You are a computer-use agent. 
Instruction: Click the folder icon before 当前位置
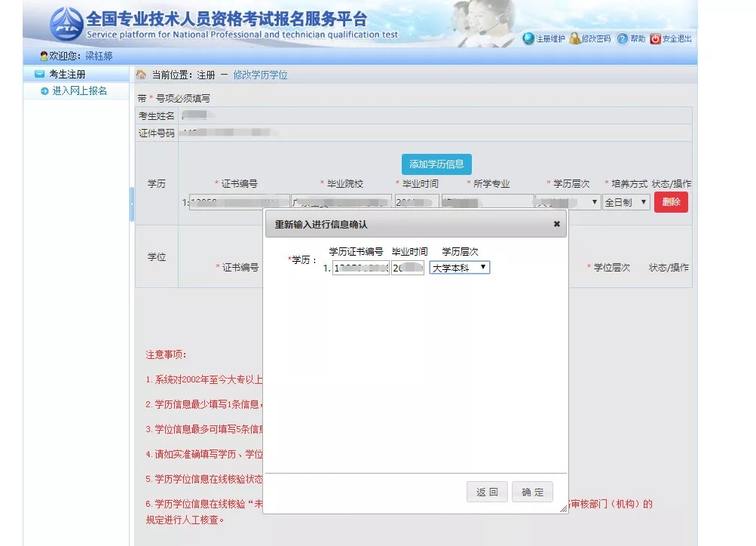tap(139, 74)
